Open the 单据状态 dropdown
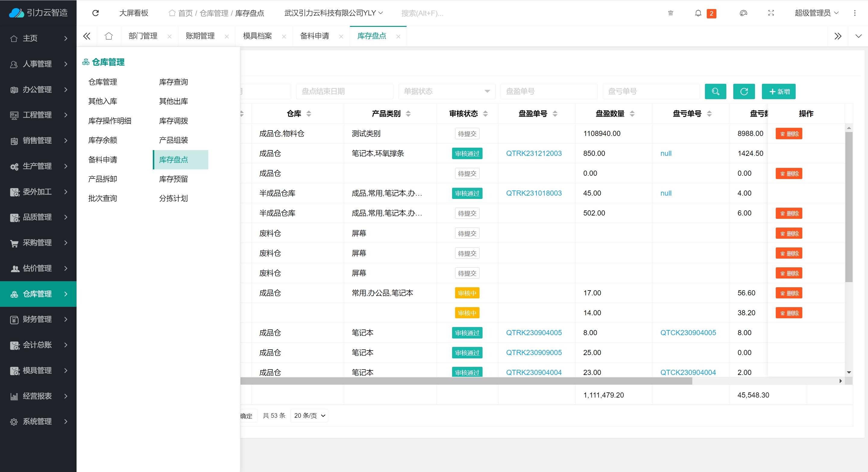The width and height of the screenshot is (868, 472). coord(446,91)
